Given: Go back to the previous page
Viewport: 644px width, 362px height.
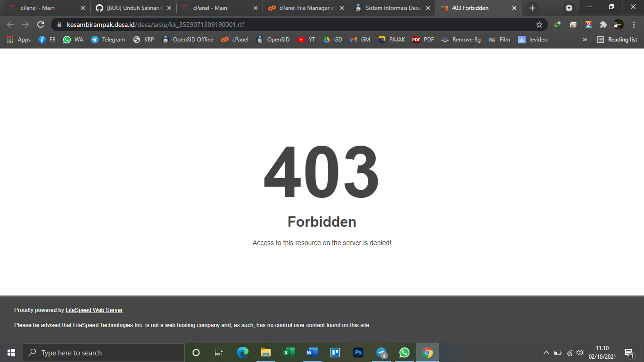Looking at the screenshot, I should (x=10, y=25).
